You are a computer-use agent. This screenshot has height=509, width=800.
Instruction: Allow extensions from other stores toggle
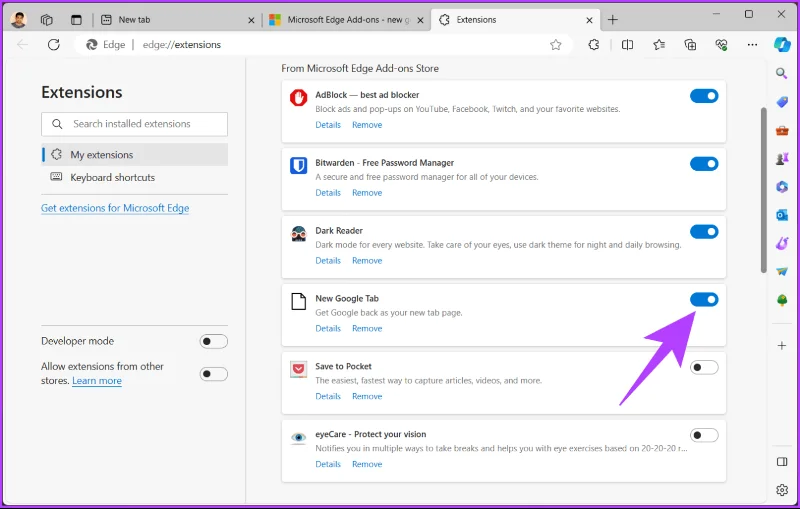click(x=213, y=374)
